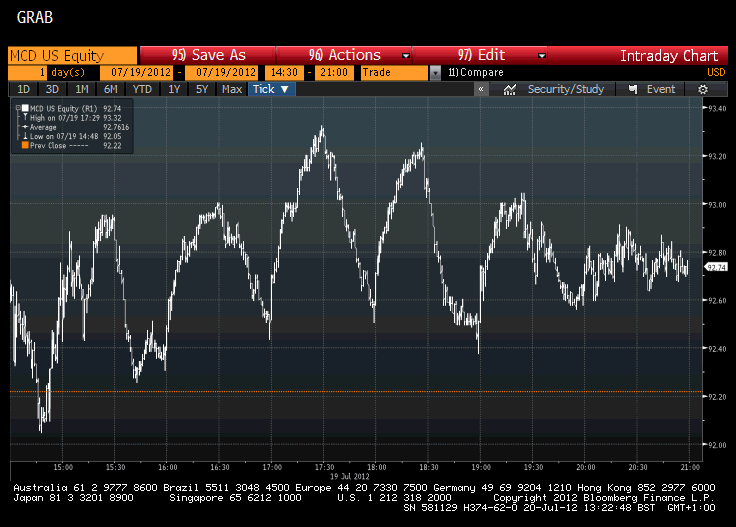The width and height of the screenshot is (736, 527).
Task: Click the low marker icon in legend
Action: pos(25,136)
